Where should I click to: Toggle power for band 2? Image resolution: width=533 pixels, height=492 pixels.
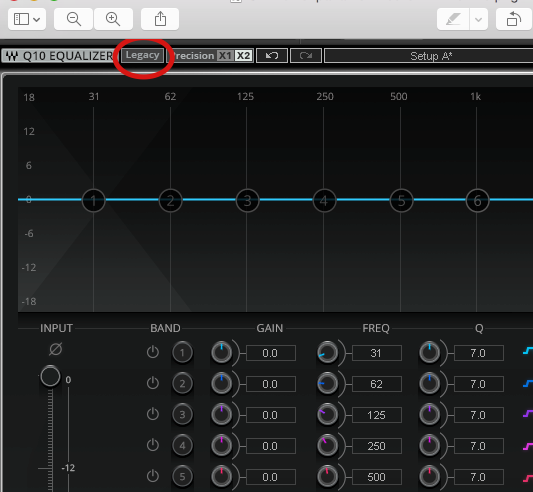(x=153, y=383)
